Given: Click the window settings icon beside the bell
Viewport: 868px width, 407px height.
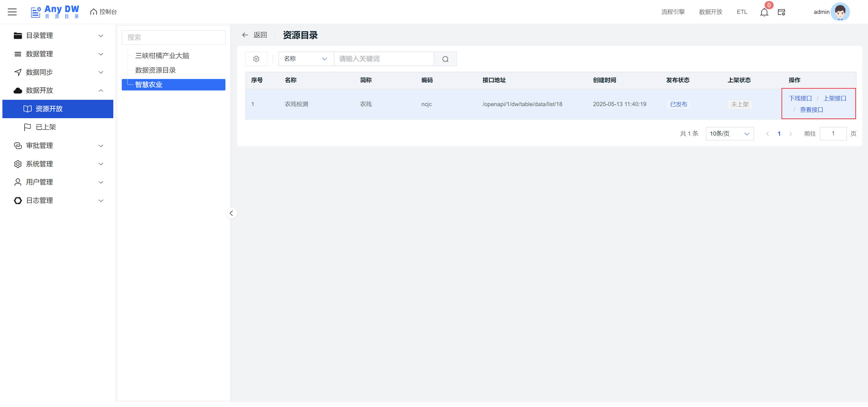Looking at the screenshot, I should click(781, 12).
